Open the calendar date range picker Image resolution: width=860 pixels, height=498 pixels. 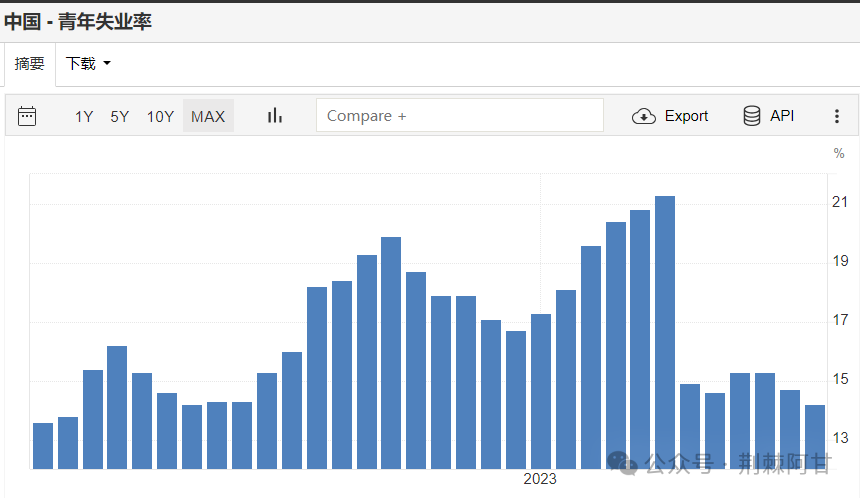[27, 116]
